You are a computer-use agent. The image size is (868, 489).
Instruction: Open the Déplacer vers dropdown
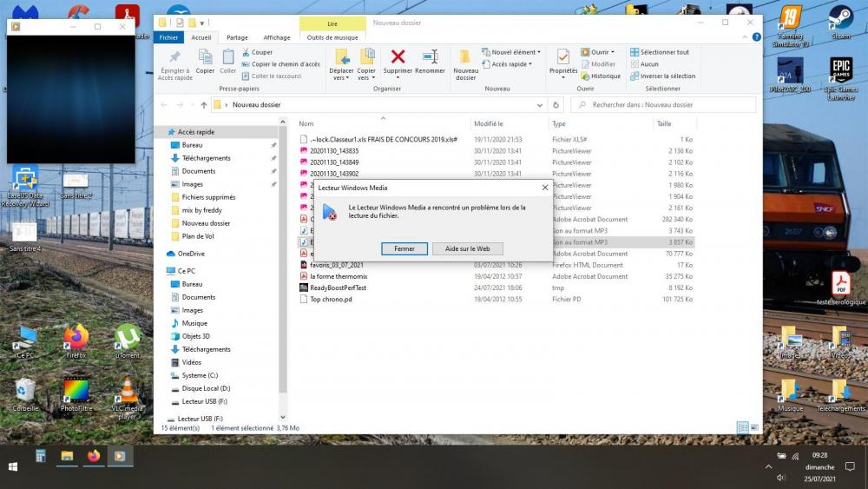[x=341, y=74]
